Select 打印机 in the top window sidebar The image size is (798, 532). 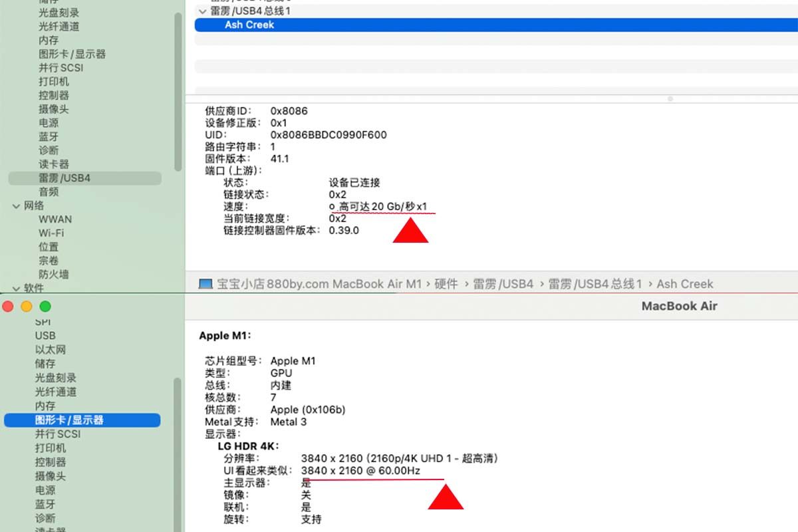[54, 81]
